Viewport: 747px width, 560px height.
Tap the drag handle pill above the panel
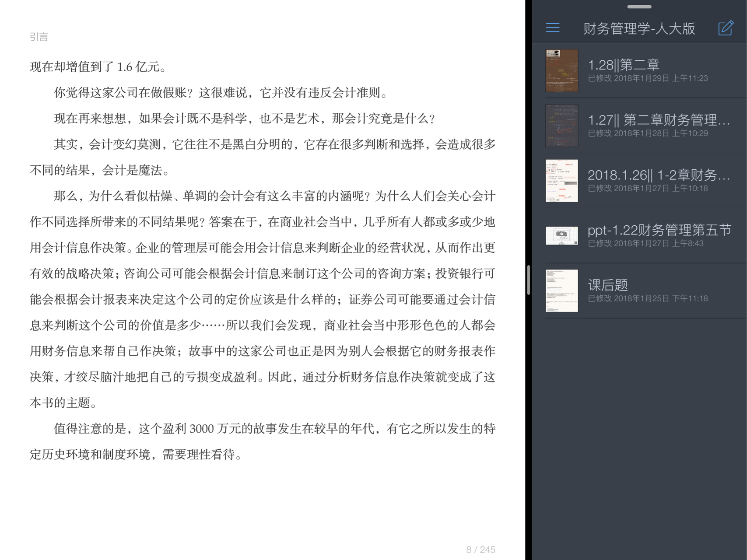(x=638, y=7)
